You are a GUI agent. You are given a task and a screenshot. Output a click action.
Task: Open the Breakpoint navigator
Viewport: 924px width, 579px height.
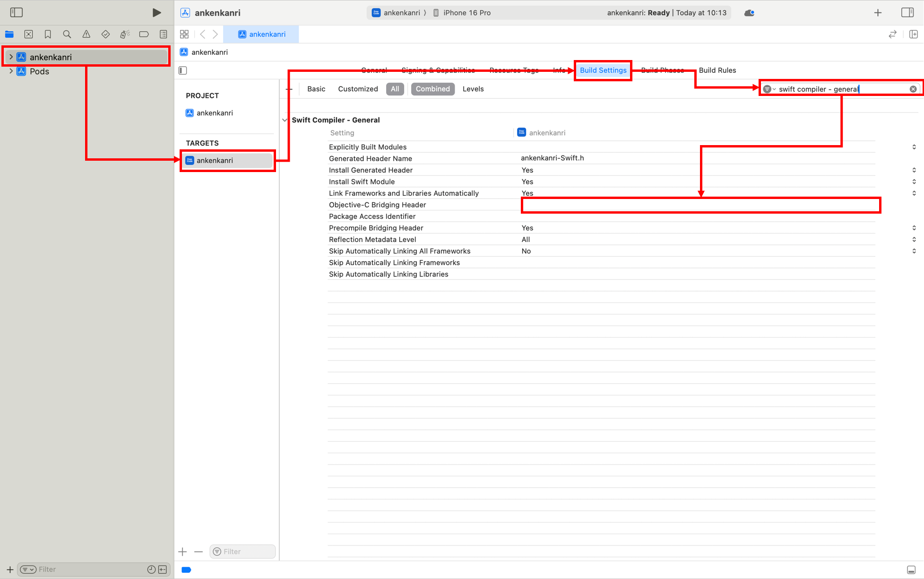(x=144, y=34)
